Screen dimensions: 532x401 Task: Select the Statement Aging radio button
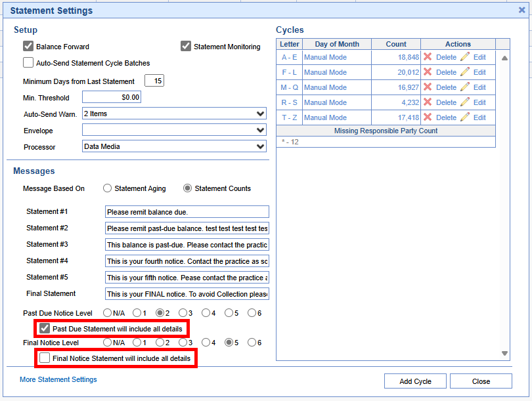pos(107,188)
